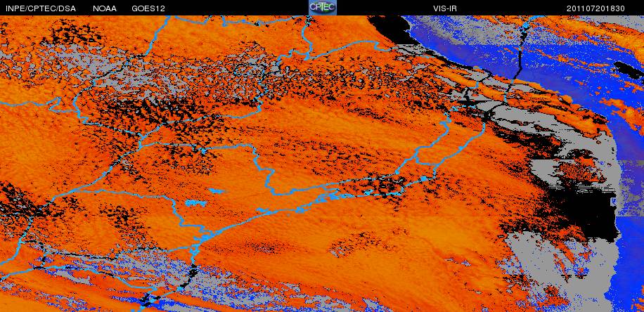Click the GOES12 satellite label
Viewport: 644px width, 312px height.
148,8
